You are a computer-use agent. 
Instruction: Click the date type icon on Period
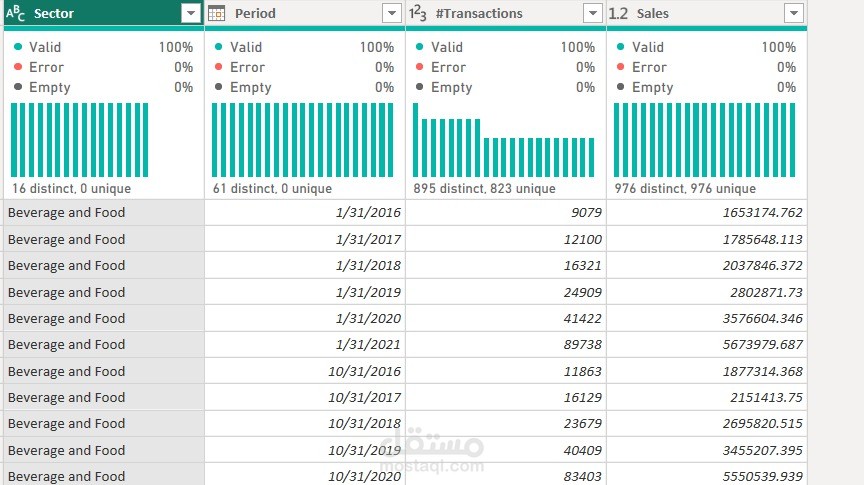[x=216, y=14]
